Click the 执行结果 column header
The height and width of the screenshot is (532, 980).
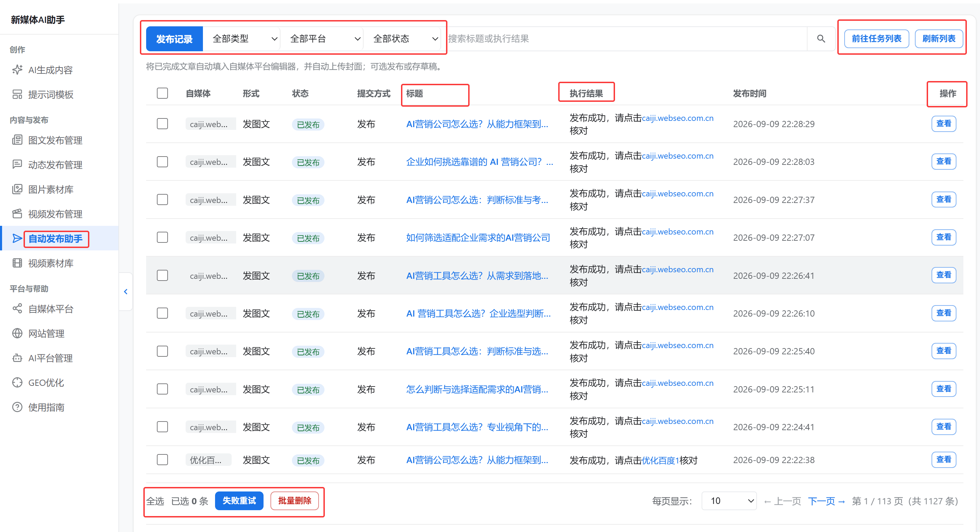(x=586, y=93)
